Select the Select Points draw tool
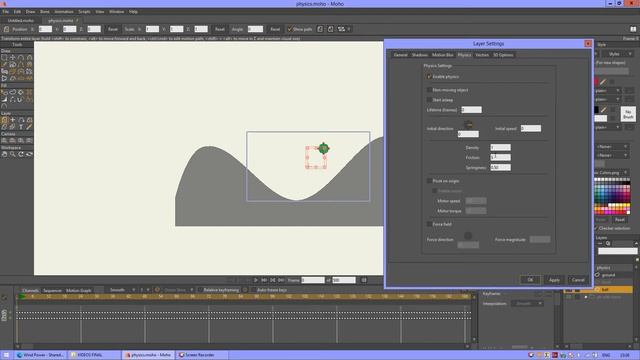Screen dimensions: 640x360 [4, 58]
